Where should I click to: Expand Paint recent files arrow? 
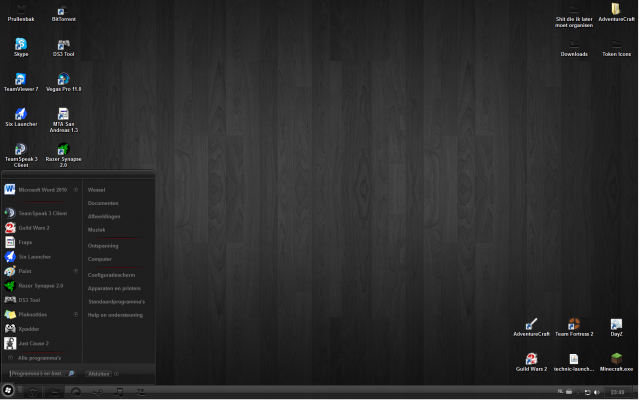pyautogui.click(x=76, y=270)
